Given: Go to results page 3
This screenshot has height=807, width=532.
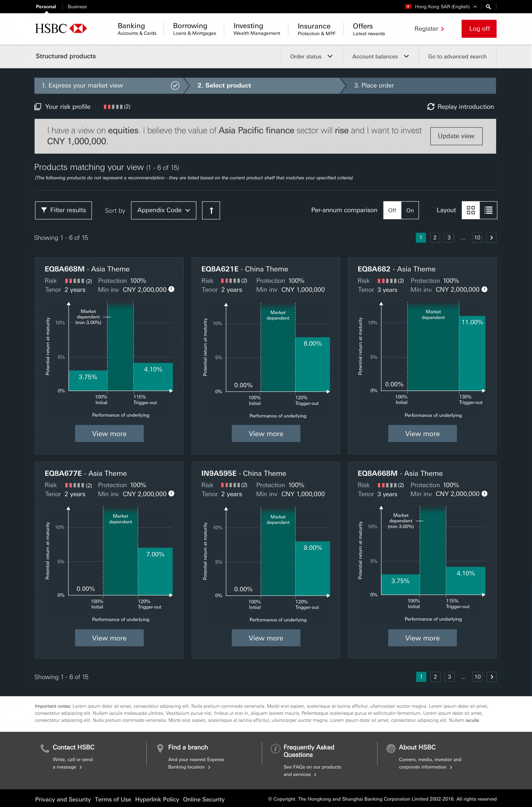Looking at the screenshot, I should [449, 238].
